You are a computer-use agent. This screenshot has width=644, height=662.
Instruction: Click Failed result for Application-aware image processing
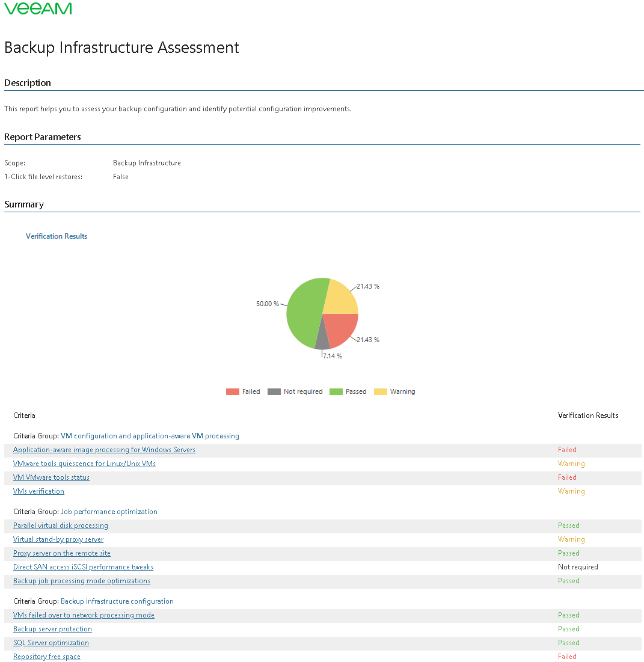coord(567,450)
